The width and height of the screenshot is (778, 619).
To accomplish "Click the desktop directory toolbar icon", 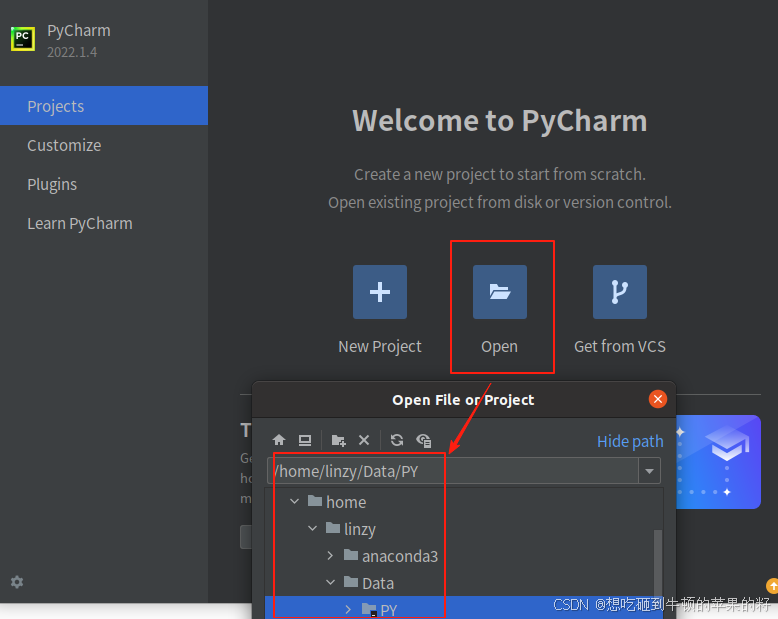I will point(305,440).
